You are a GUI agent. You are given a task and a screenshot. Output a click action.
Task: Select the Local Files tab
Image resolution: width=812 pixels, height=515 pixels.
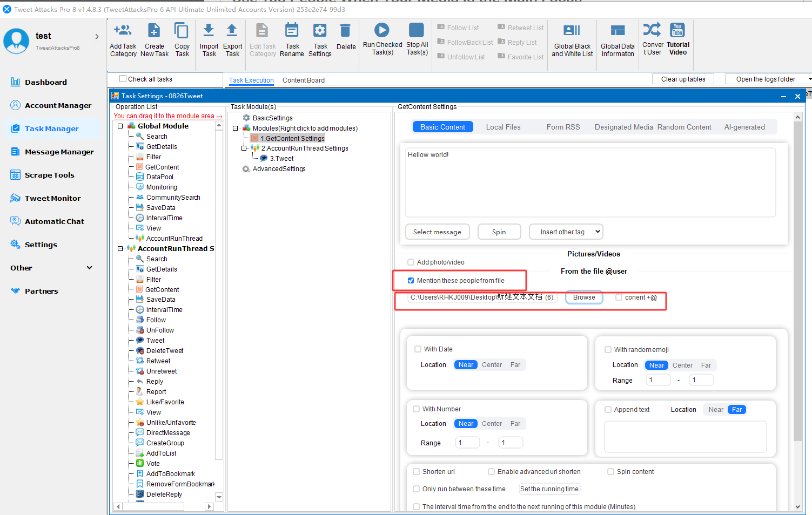click(503, 127)
